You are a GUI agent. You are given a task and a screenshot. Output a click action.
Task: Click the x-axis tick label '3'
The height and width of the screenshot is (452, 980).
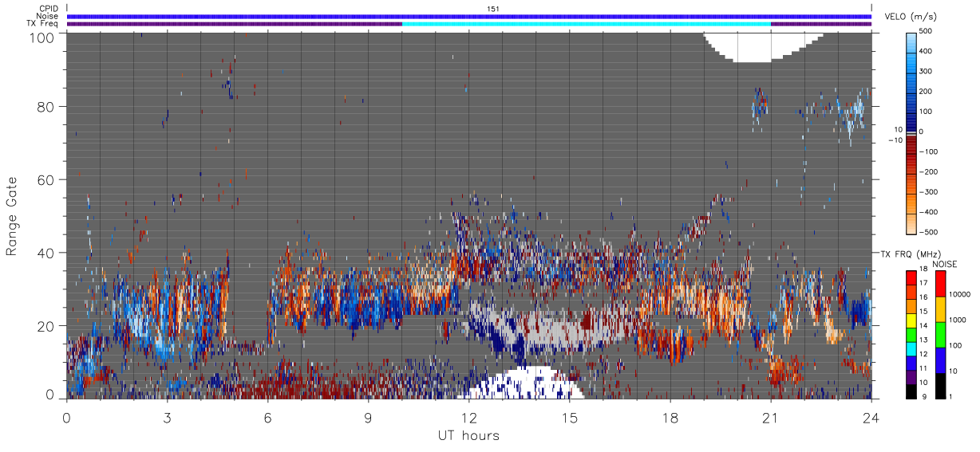tap(167, 417)
